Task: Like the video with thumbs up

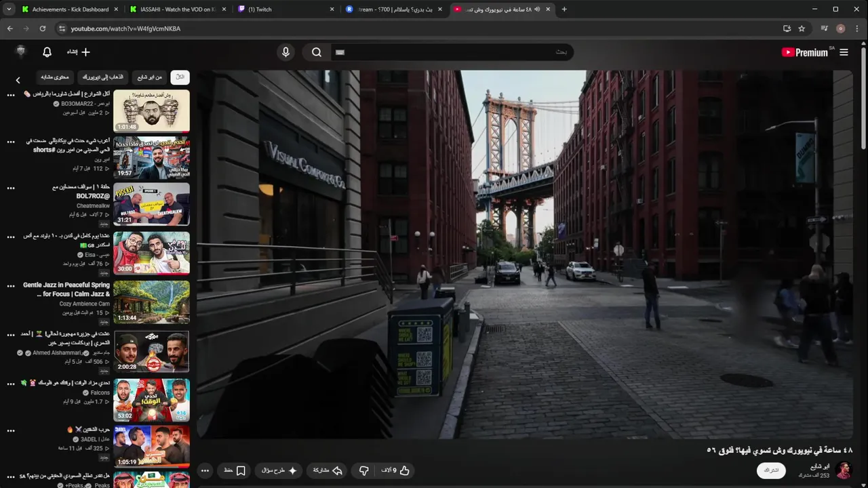Action: [x=396, y=470]
